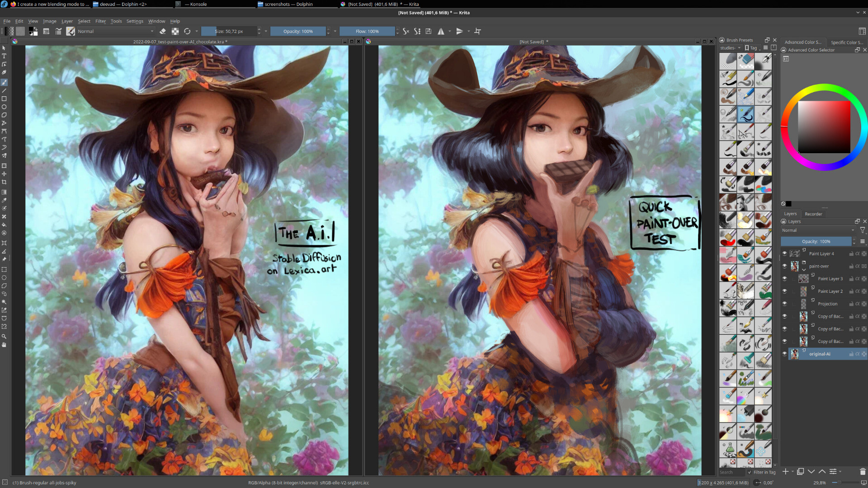The width and height of the screenshot is (868, 488).
Task: Open the brush editor settings icon
Action: 46,31
